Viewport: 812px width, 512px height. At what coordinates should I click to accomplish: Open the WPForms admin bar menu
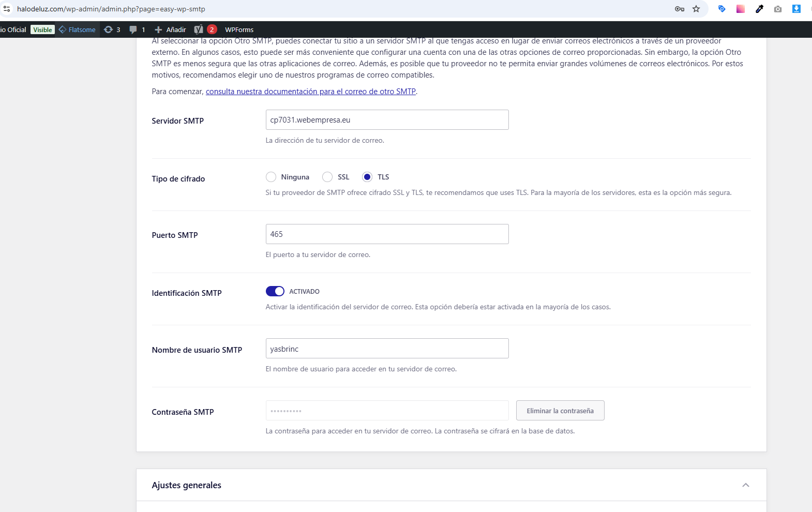tap(239, 29)
